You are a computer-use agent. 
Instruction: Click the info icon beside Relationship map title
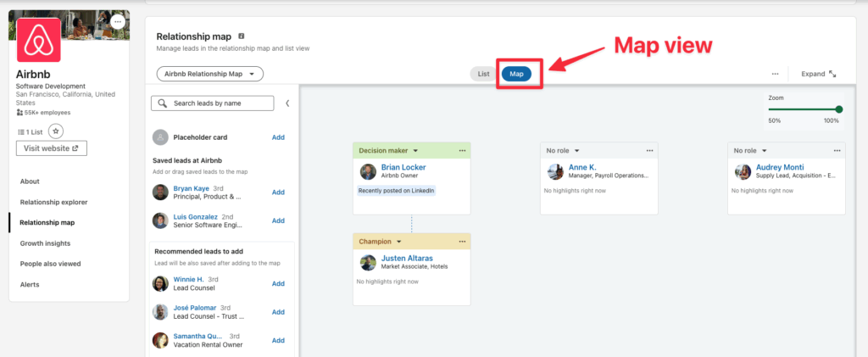242,36
